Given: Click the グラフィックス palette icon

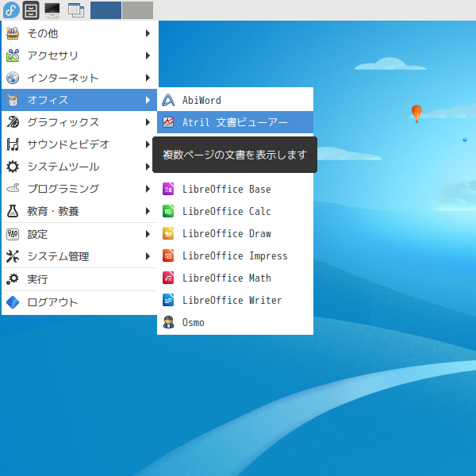Looking at the screenshot, I should [13, 122].
